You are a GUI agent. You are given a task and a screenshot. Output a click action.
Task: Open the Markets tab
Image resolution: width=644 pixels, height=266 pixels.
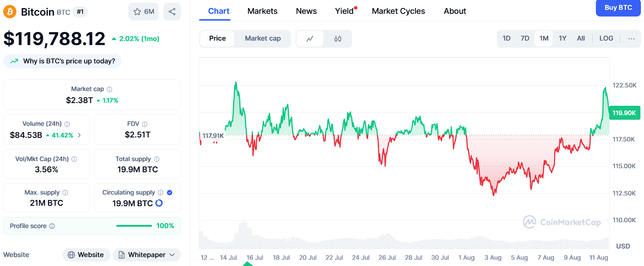263,11
